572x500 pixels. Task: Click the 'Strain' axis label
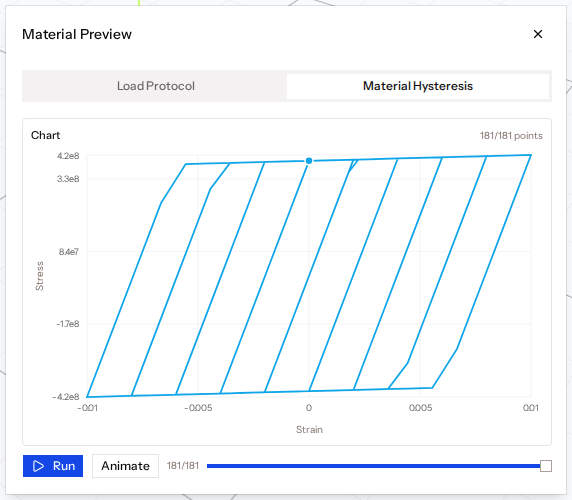pos(309,430)
